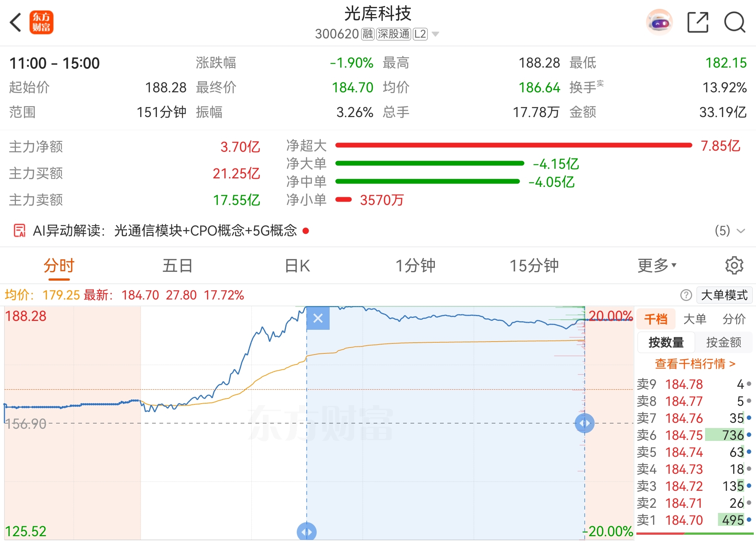Viewport: 756px width, 541px height.
Task: Tap the search magnifier icon
Action: (735, 23)
